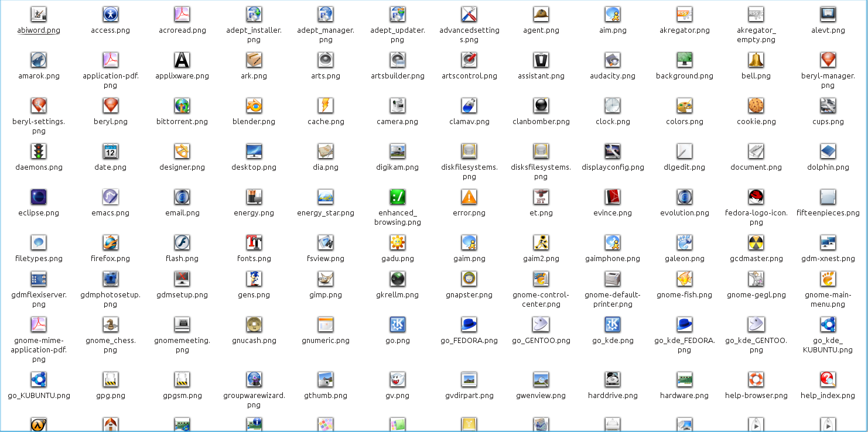The image size is (868, 432).
Task: Click the gnome-mime-application-pdf.png label
Action: (x=39, y=350)
